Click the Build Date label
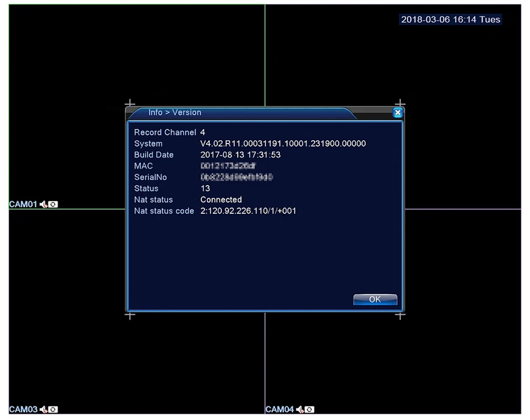 pyautogui.click(x=154, y=155)
